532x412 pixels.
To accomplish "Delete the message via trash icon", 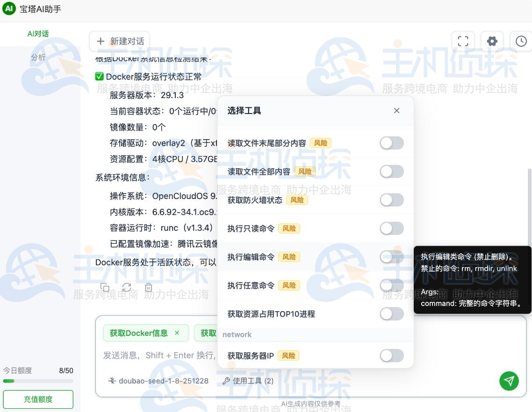I will pyautogui.click(x=148, y=287).
